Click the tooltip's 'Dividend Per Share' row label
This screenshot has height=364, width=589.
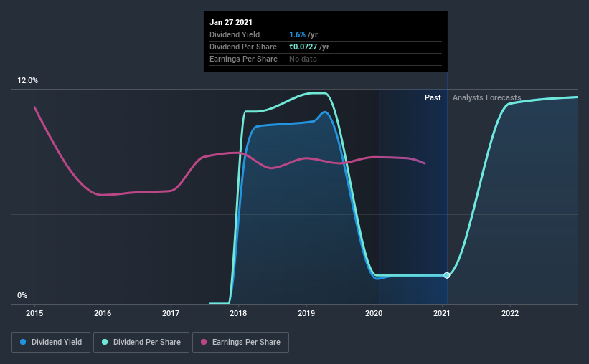[x=243, y=47]
